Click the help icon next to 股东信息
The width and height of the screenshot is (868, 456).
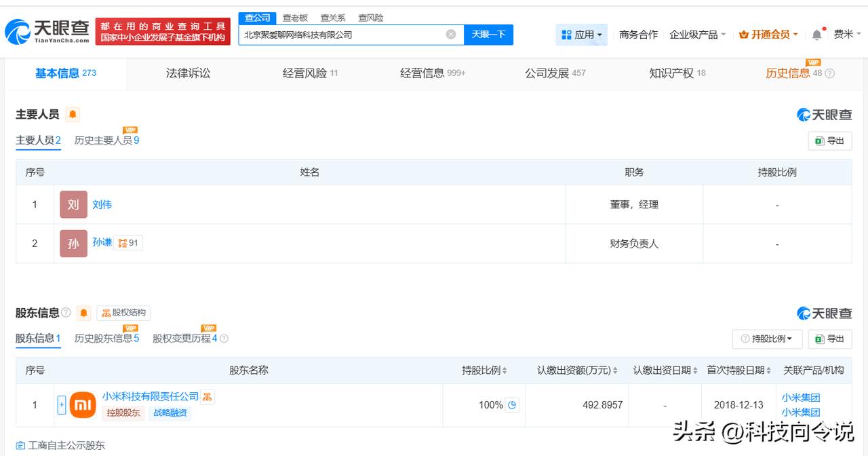(x=66, y=313)
